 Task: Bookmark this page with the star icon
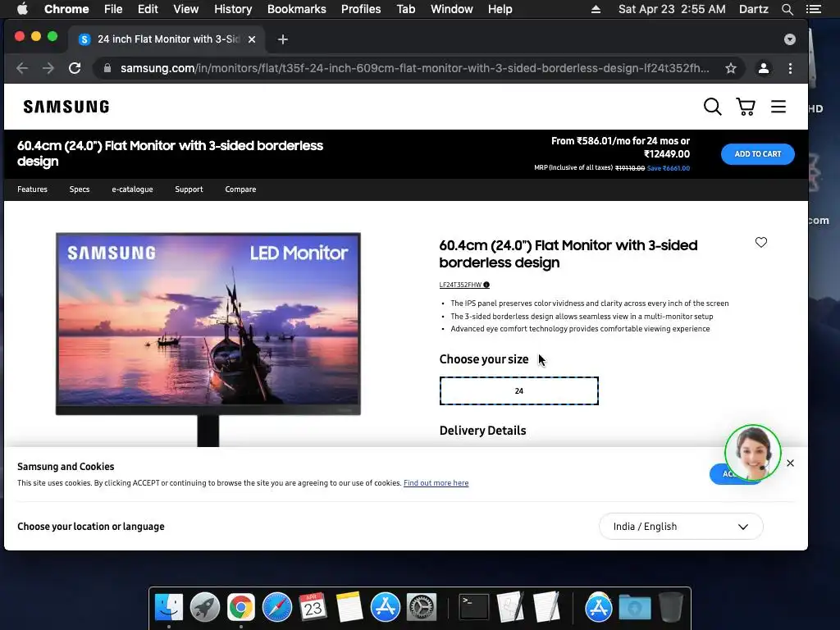pyautogui.click(x=731, y=69)
